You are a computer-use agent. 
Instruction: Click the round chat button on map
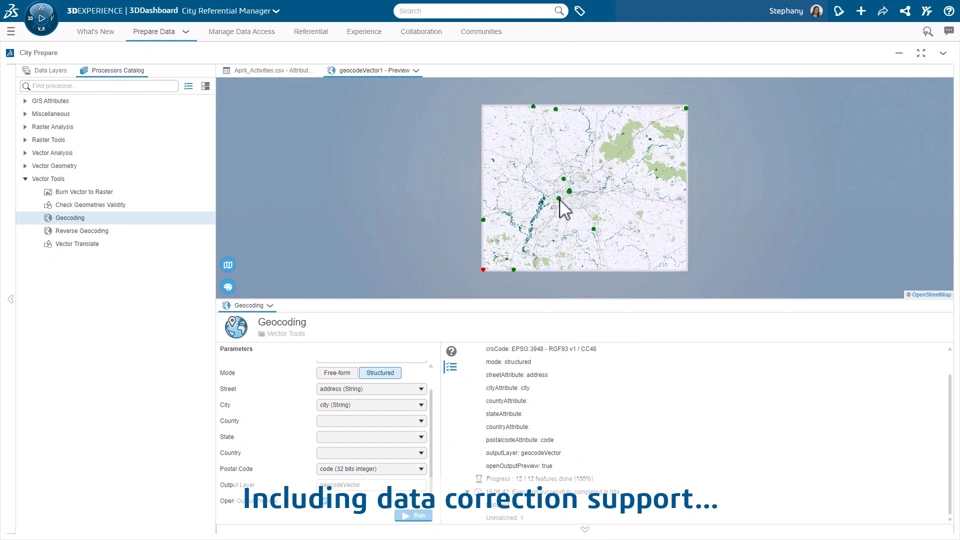(228, 287)
